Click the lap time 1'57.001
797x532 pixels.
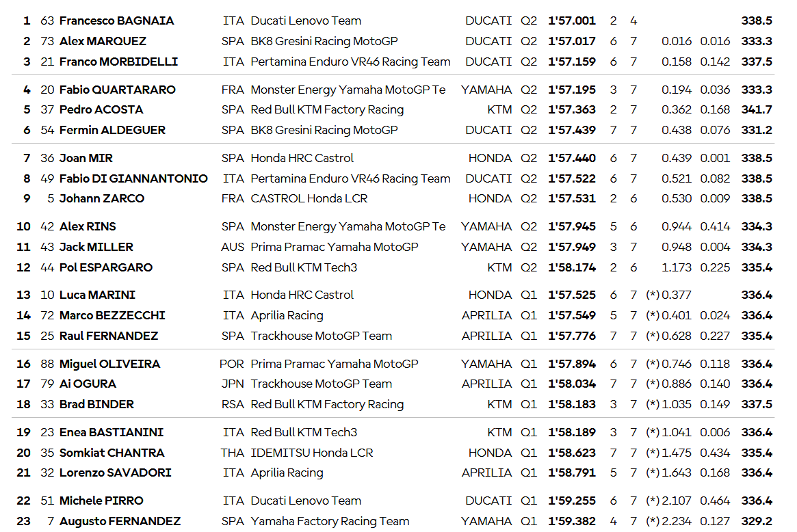coord(571,21)
